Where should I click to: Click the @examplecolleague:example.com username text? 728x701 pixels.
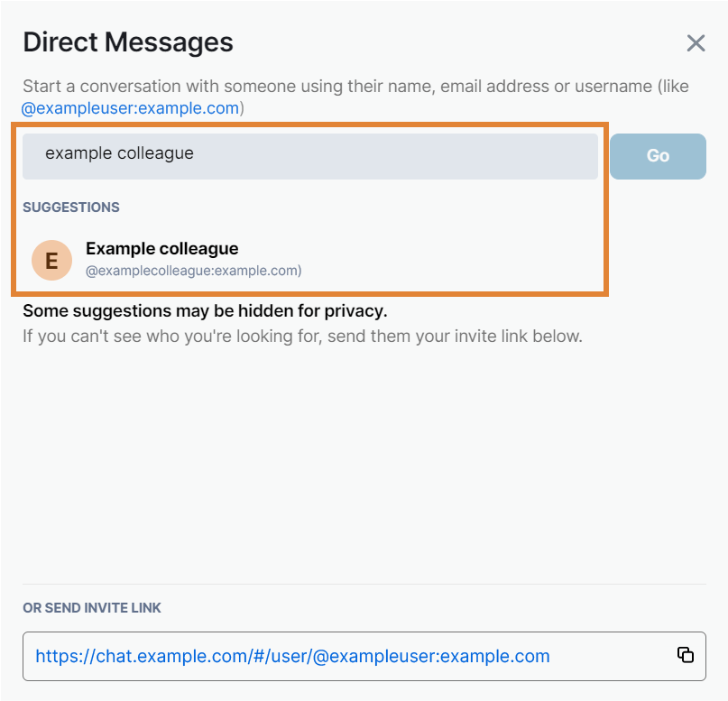point(193,270)
